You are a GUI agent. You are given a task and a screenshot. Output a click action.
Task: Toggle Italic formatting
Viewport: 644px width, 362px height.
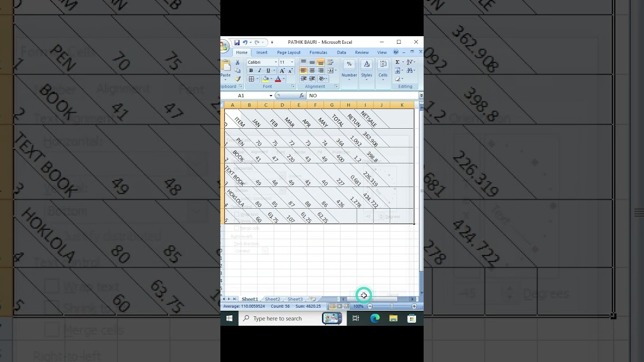pos(260,71)
